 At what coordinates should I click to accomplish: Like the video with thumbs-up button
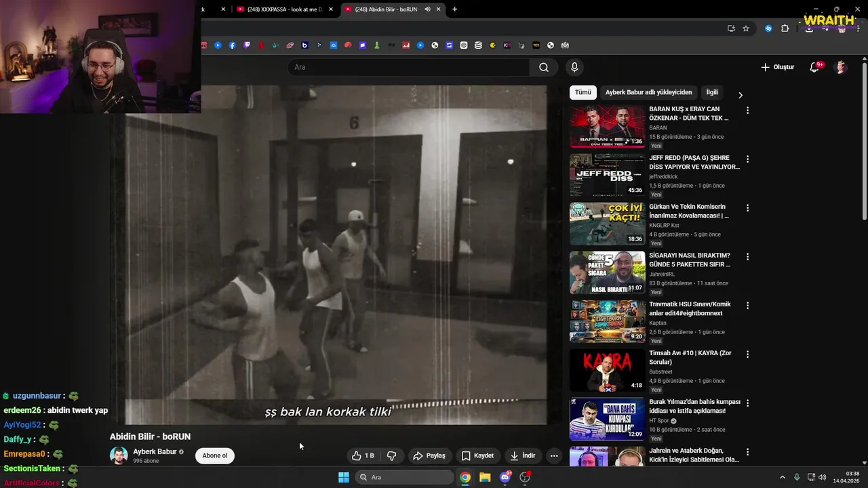(x=363, y=455)
